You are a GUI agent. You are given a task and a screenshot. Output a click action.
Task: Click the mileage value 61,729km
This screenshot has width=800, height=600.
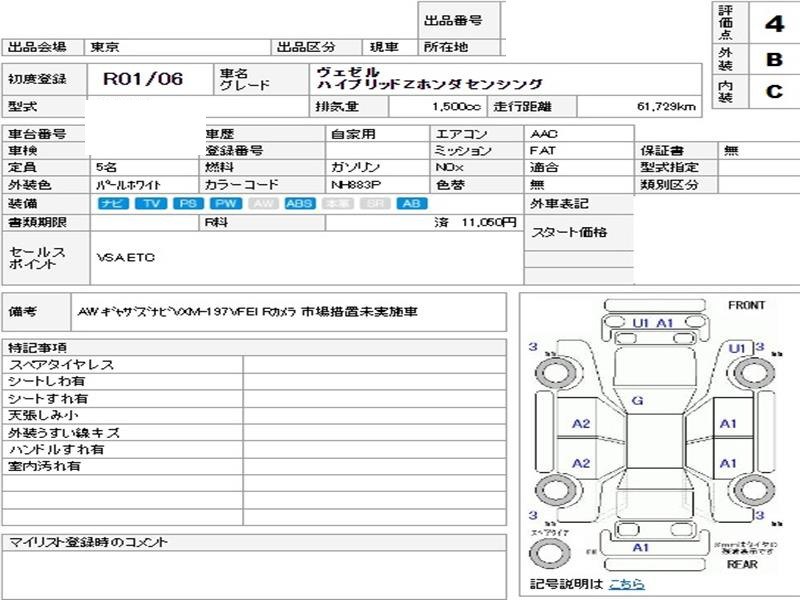666,107
